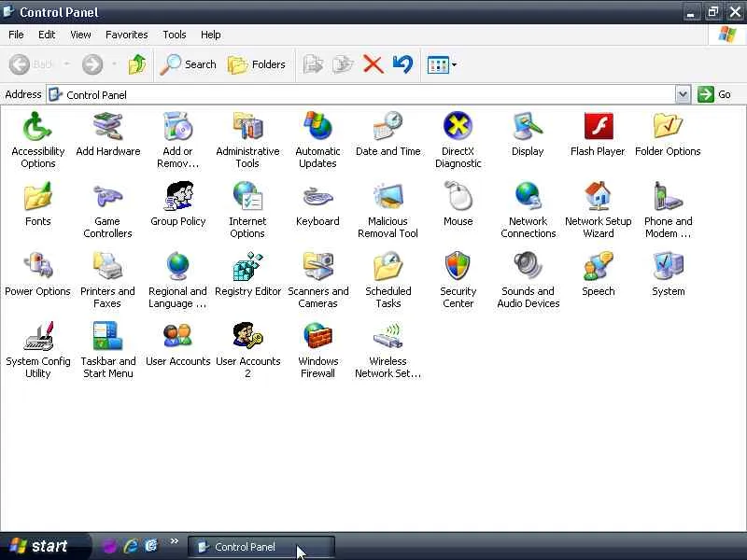The width and height of the screenshot is (747, 560).
Task: Open the Fonts folder icon
Action: [x=37, y=196]
